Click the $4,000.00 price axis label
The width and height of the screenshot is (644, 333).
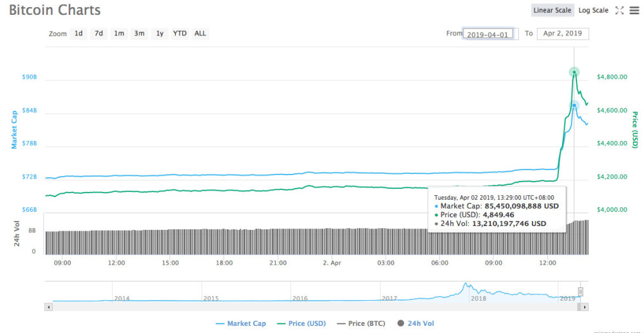coord(612,209)
